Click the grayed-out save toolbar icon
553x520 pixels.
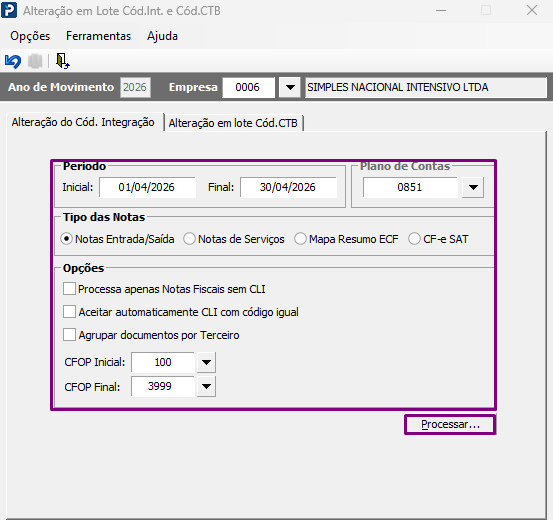click(x=35, y=61)
